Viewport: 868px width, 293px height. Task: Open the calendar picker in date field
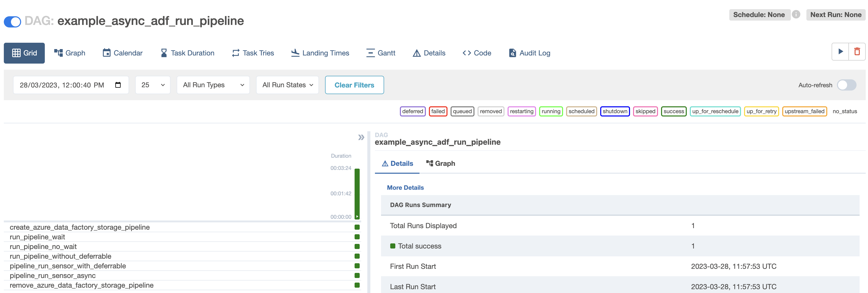tap(118, 85)
